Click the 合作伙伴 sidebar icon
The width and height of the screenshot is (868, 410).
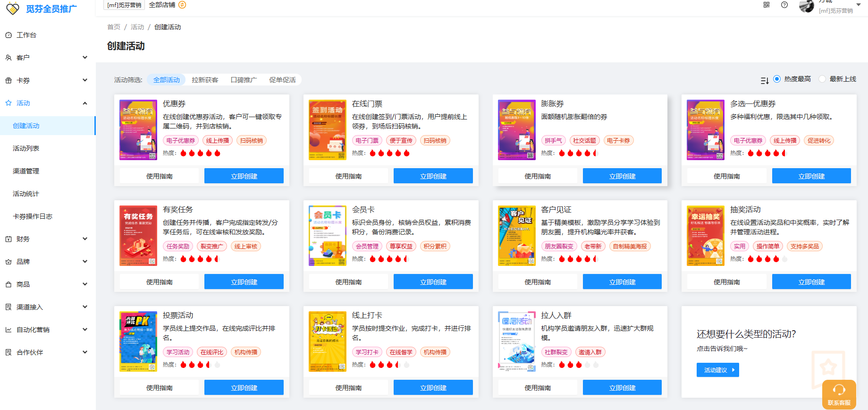tap(8, 352)
